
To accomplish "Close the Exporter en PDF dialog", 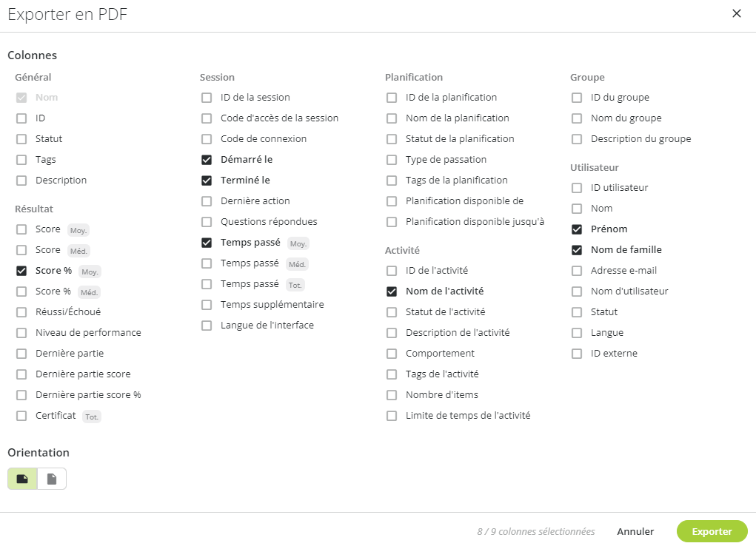I will tap(736, 13).
